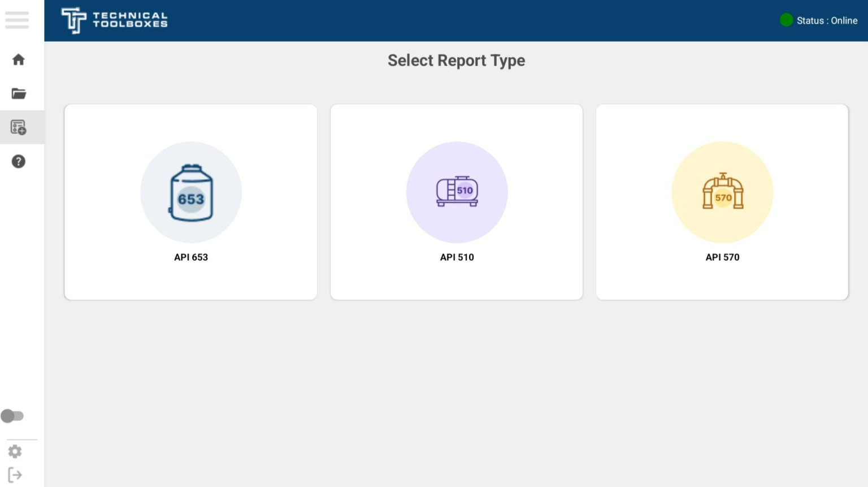Collapse the sidebar using the hamburger icon

16,20
